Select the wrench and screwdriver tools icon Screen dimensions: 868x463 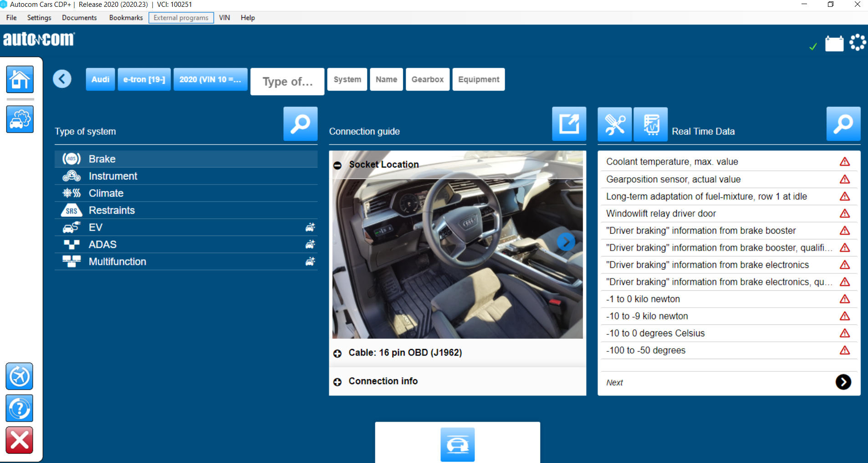(614, 123)
